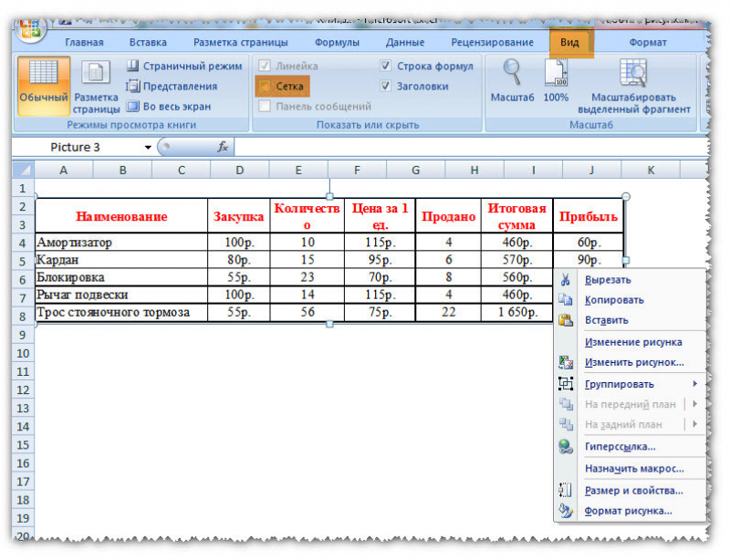The image size is (730, 560).
Task: Click the fx insert function icon
Action: point(223,147)
